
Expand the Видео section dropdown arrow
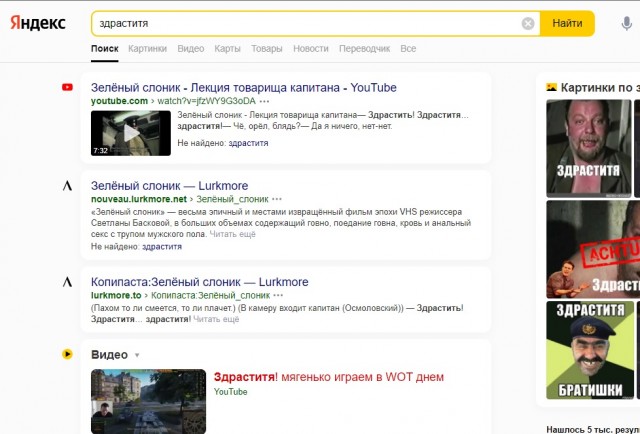(x=137, y=355)
